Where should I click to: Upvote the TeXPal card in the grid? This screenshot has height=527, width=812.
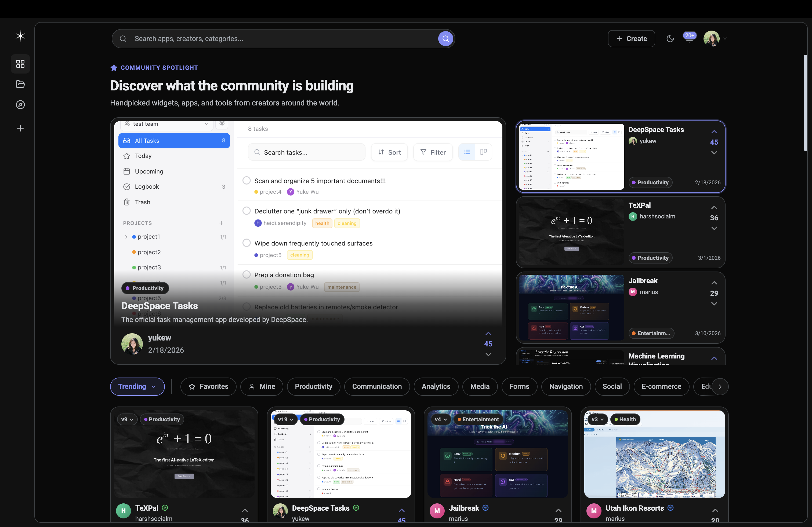click(x=245, y=511)
